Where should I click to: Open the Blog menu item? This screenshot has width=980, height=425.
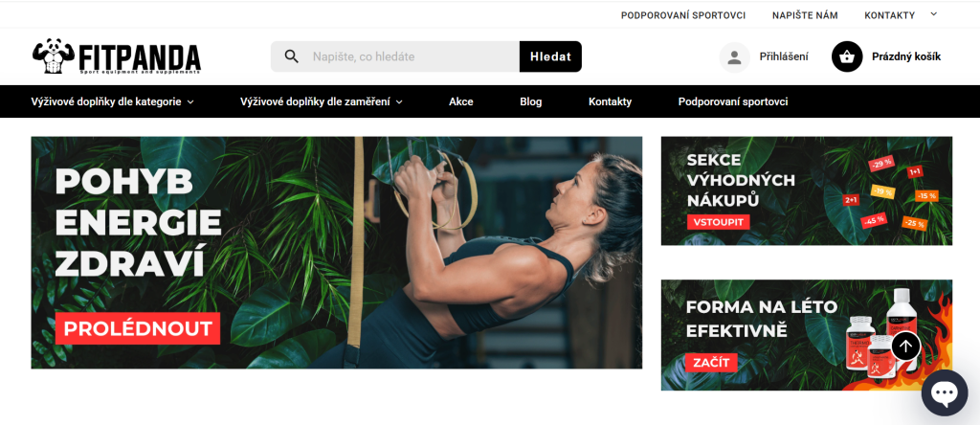click(530, 101)
